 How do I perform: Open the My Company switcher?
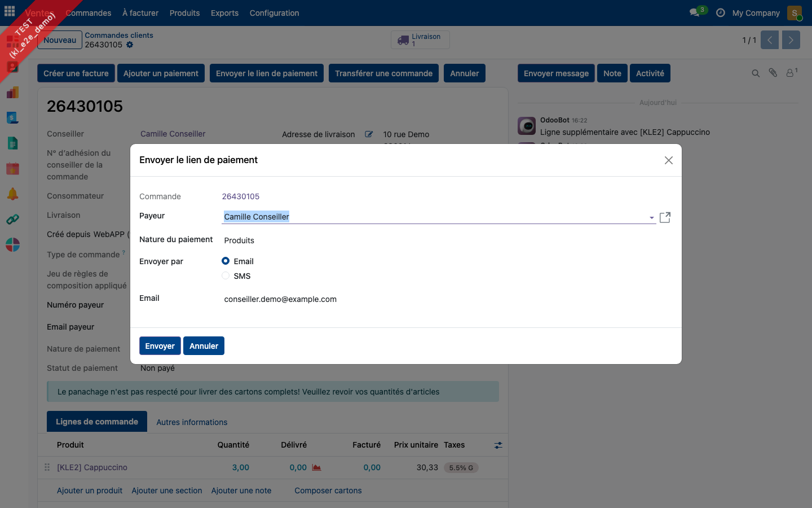tap(756, 13)
